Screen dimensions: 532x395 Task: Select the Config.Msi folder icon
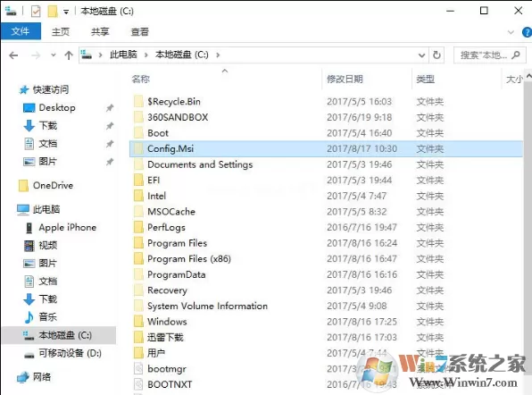(x=138, y=148)
